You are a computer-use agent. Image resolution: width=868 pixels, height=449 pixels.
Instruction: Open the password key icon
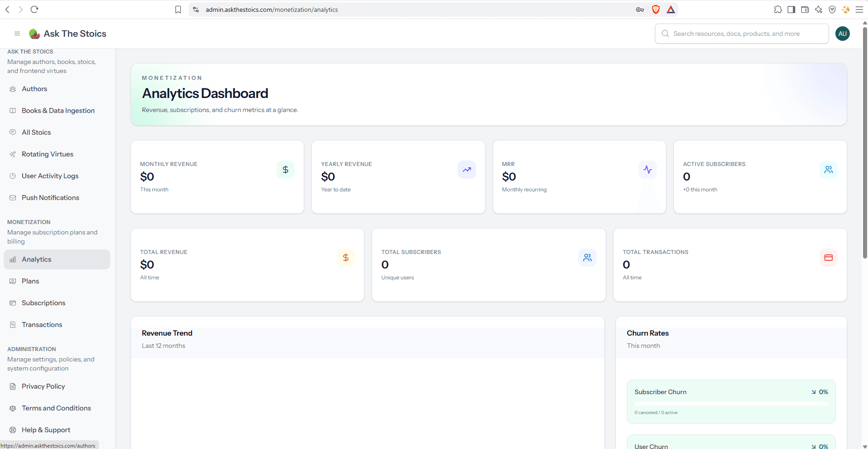[x=640, y=10]
